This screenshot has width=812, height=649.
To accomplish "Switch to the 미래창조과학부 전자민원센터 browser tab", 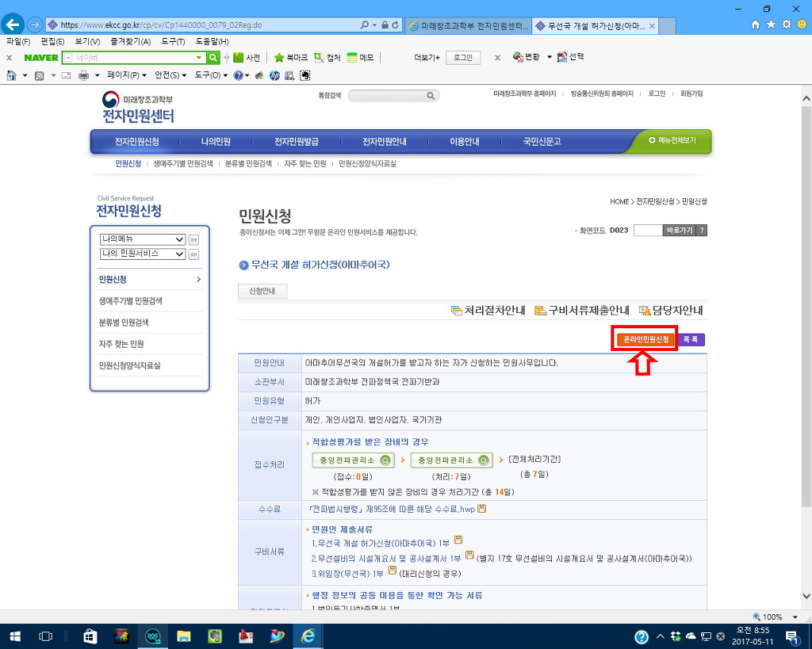I will 468,25.
